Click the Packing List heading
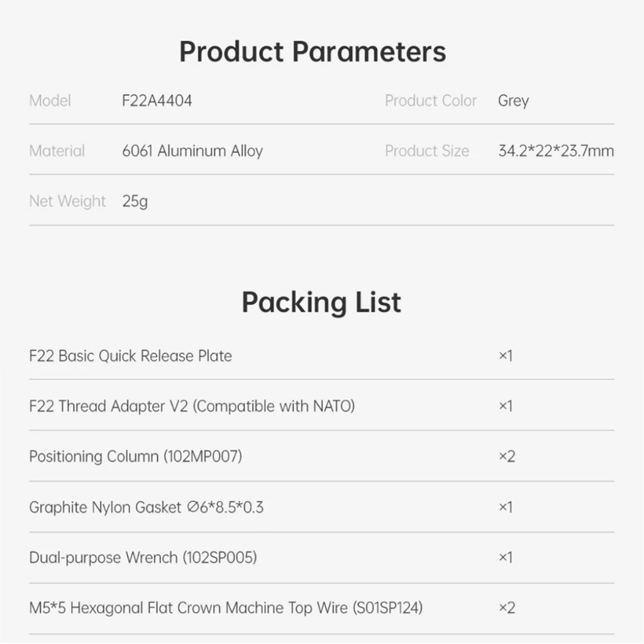This screenshot has width=644, height=644. point(321,302)
